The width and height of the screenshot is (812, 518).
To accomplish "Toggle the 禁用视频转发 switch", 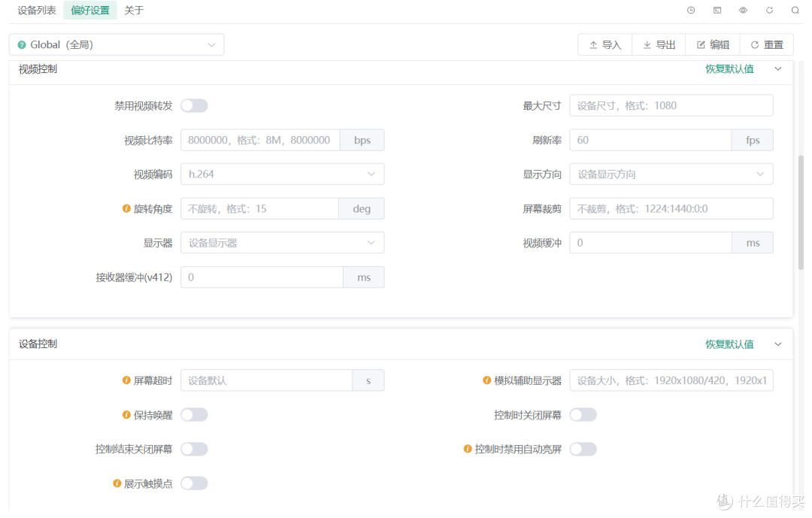I will (x=194, y=105).
